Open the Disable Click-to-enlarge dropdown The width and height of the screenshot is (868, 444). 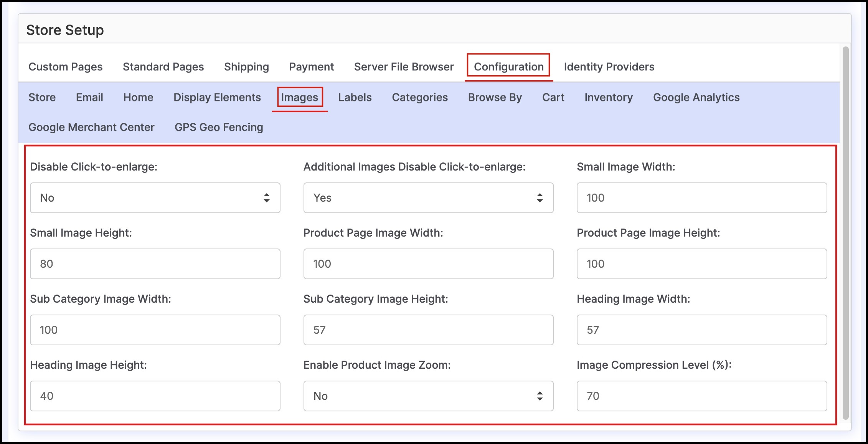pos(155,198)
